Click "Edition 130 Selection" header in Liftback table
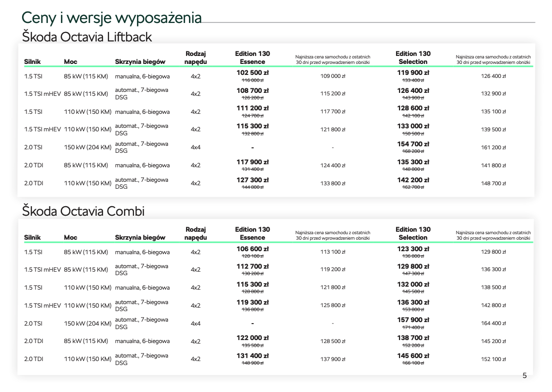 point(413,58)
